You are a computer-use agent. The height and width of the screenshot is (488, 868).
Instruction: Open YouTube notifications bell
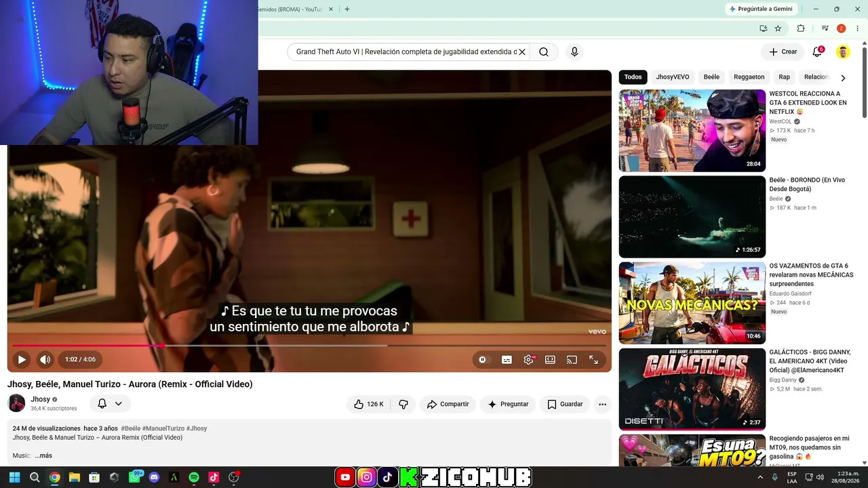818,52
